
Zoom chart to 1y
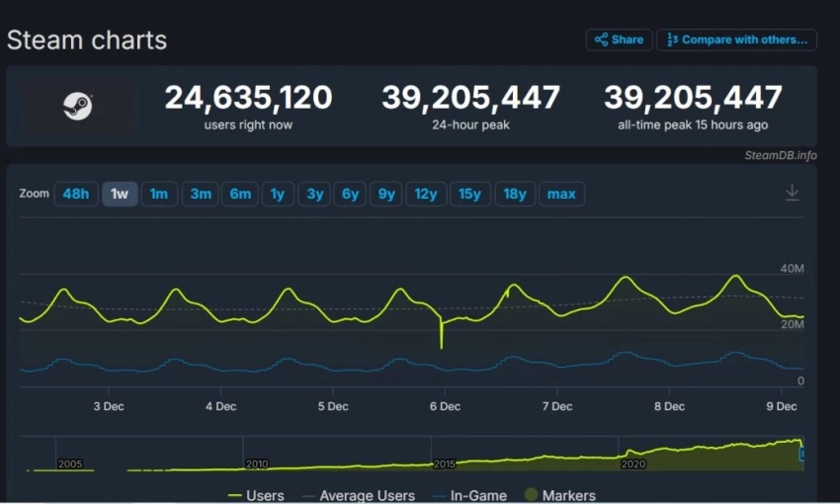click(x=278, y=194)
